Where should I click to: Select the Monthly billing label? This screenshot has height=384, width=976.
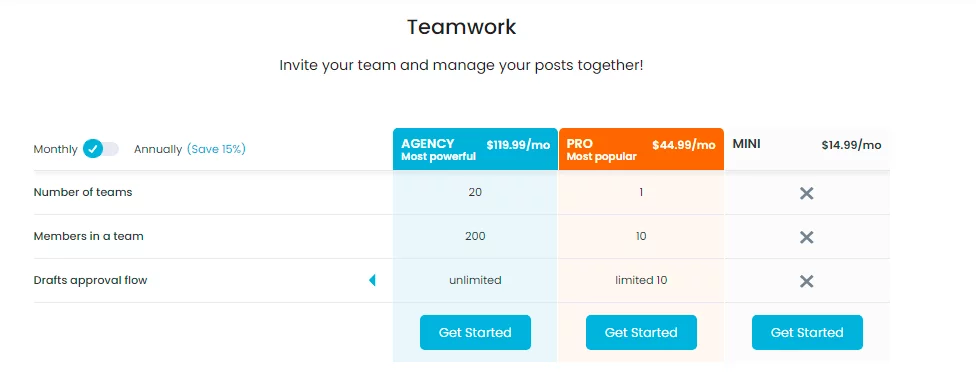(55, 149)
